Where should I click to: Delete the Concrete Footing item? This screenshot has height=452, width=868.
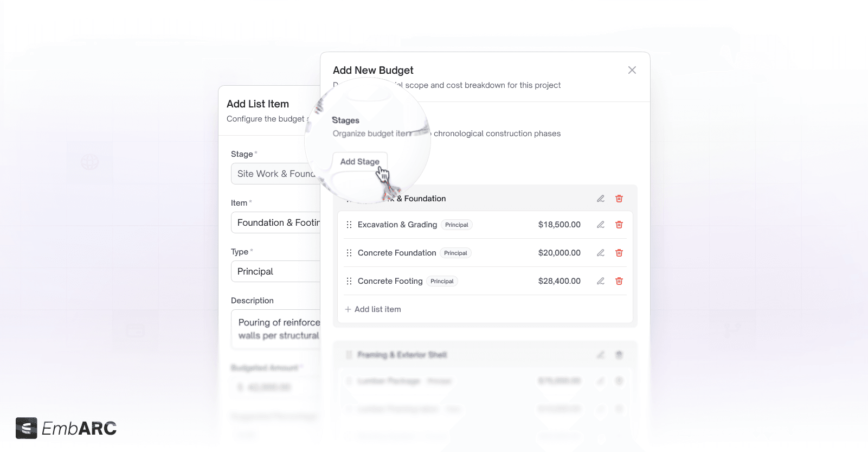619,281
